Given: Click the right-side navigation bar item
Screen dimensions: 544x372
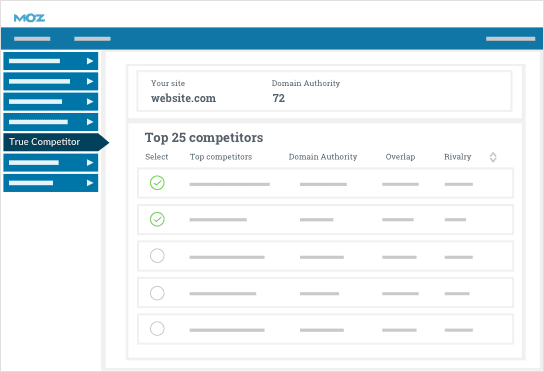Looking at the screenshot, I should (510, 39).
